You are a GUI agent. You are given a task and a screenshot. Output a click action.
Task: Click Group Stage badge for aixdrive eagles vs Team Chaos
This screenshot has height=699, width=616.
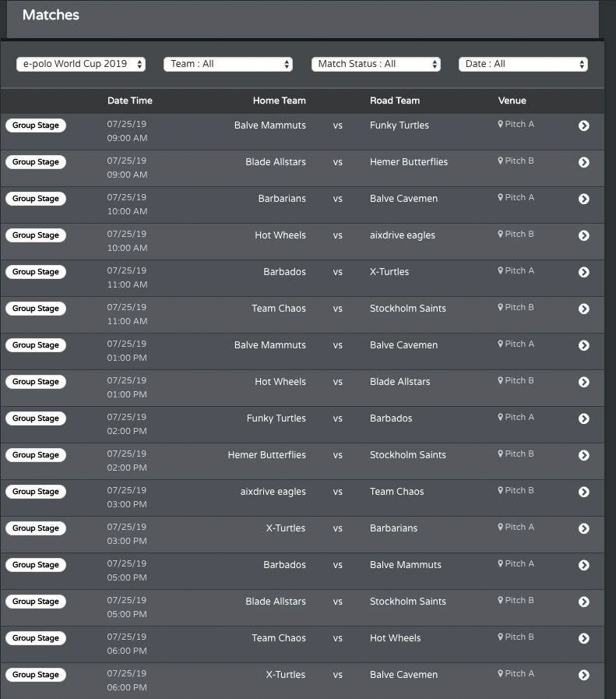pyautogui.click(x=36, y=492)
